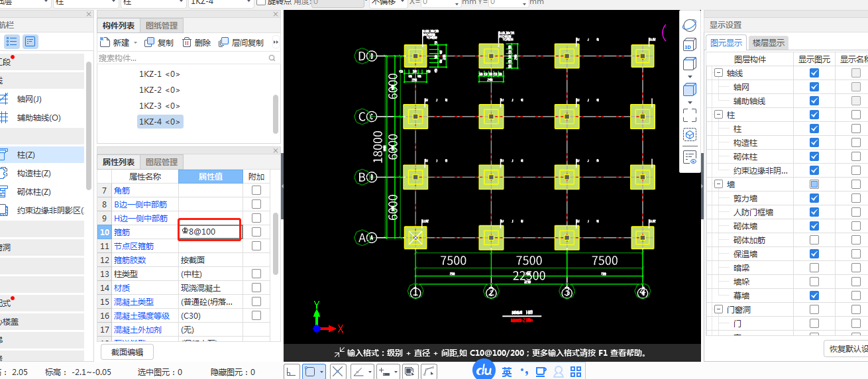
Task: Click the cross snap icon in bottom bar
Action: click(338, 372)
